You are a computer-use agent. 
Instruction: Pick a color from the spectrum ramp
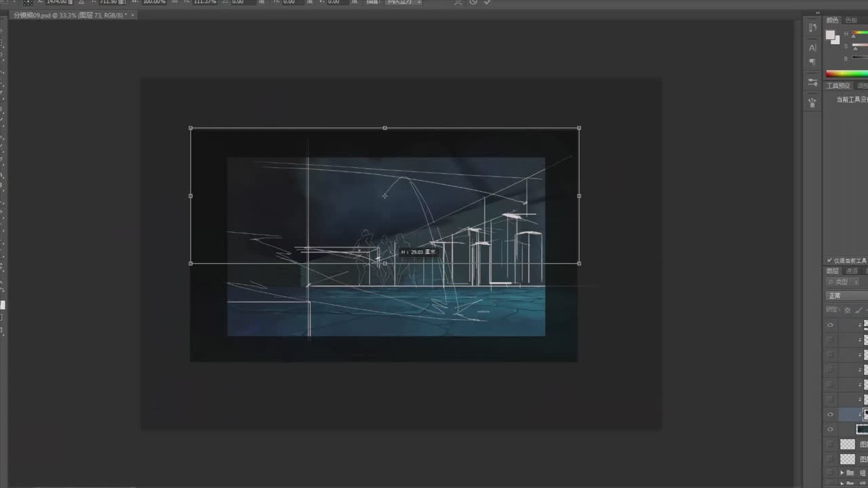846,74
